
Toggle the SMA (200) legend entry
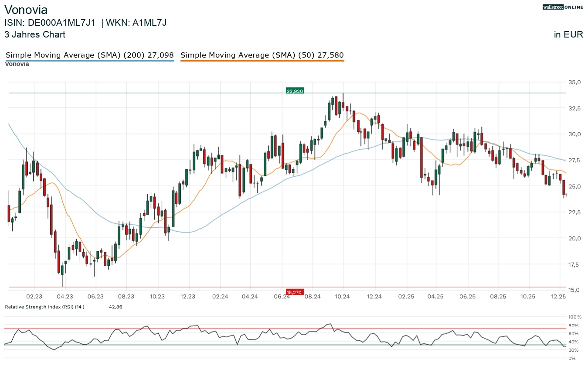89,55
